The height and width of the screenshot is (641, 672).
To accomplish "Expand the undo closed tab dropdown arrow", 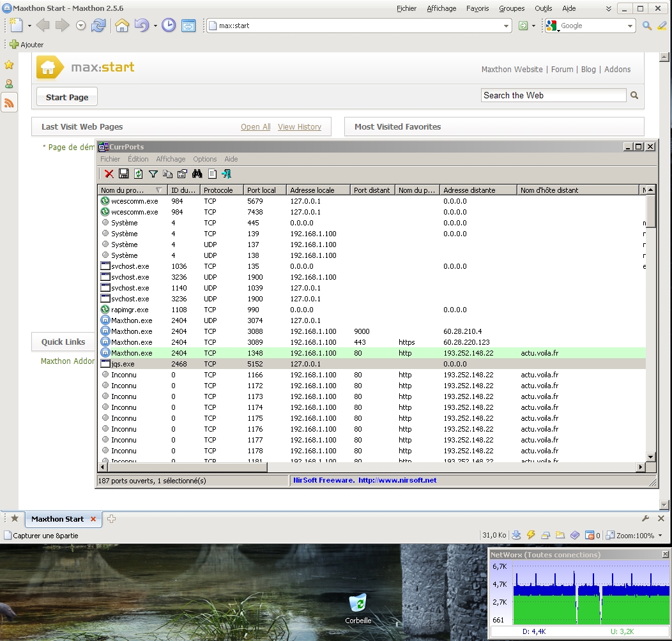I will [x=155, y=26].
